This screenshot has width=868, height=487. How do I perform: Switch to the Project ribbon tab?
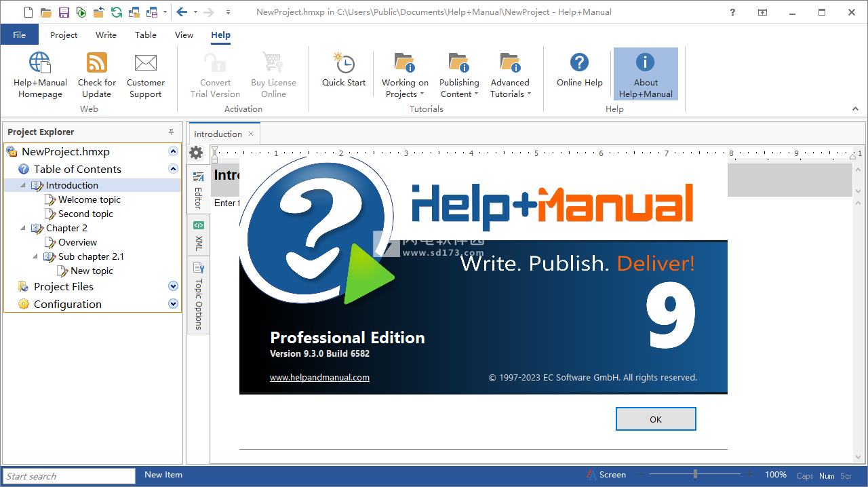point(64,35)
